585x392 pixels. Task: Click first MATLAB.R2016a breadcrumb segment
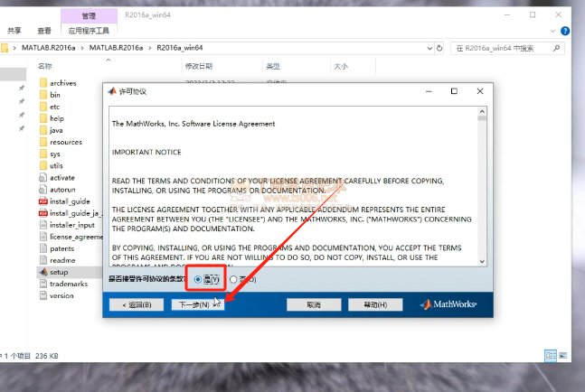point(48,48)
